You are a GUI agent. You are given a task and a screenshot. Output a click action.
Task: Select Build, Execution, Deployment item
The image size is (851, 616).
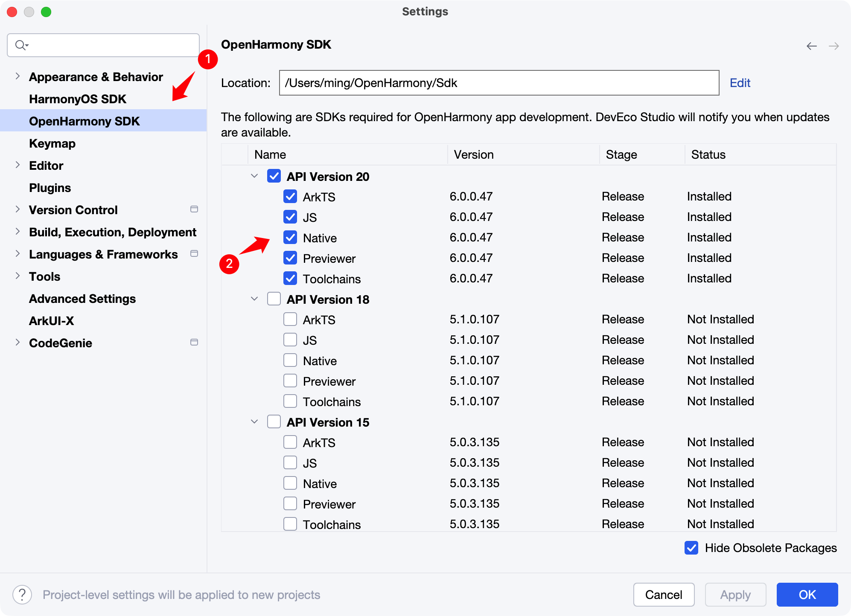pyautogui.click(x=113, y=232)
